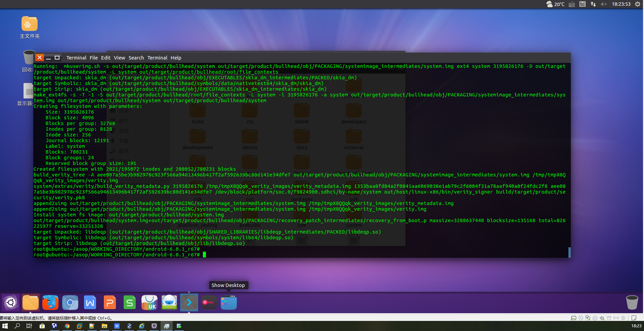644x331 pixels.
Task: Click the muted volume indicator in panel
Action: point(604,4)
